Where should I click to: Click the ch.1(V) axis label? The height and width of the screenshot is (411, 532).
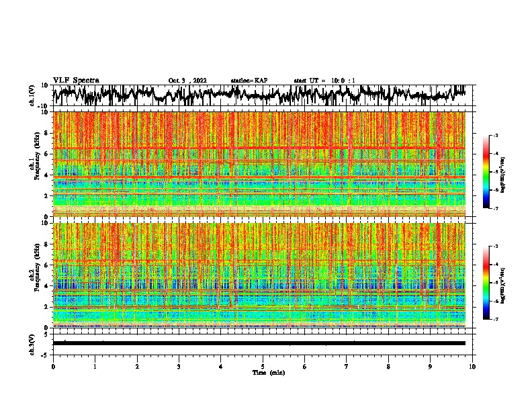tap(32, 95)
